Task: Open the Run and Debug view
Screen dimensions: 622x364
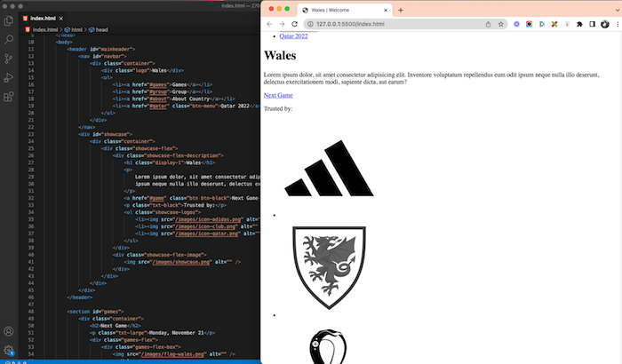Action: [x=8, y=78]
